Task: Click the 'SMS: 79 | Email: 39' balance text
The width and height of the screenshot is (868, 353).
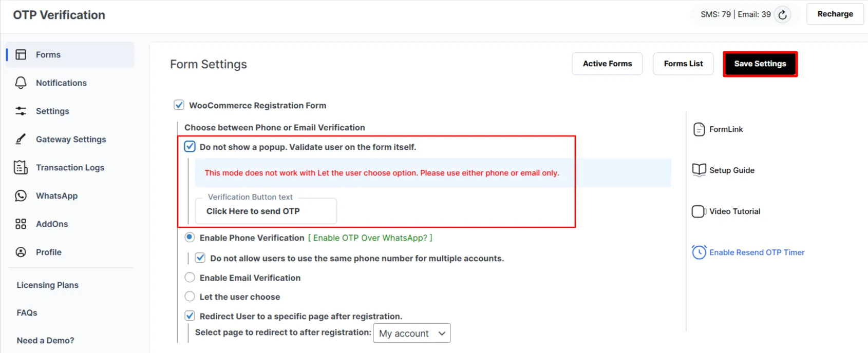Action: pyautogui.click(x=735, y=14)
